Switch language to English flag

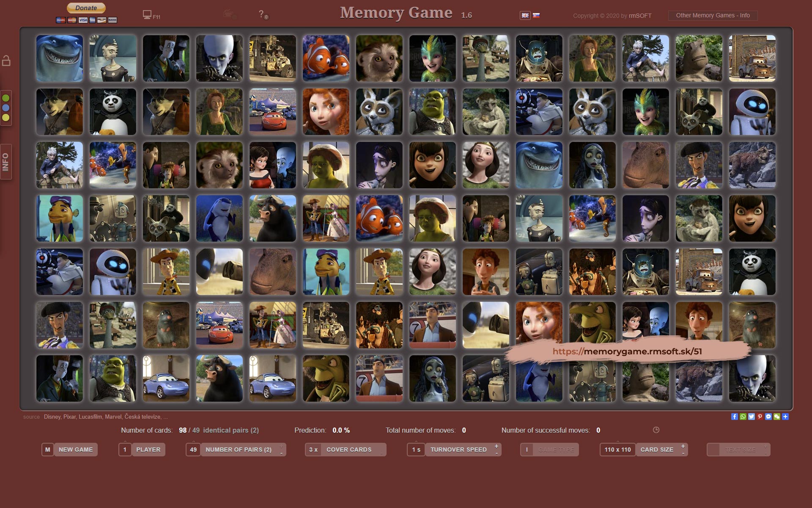pos(525,15)
